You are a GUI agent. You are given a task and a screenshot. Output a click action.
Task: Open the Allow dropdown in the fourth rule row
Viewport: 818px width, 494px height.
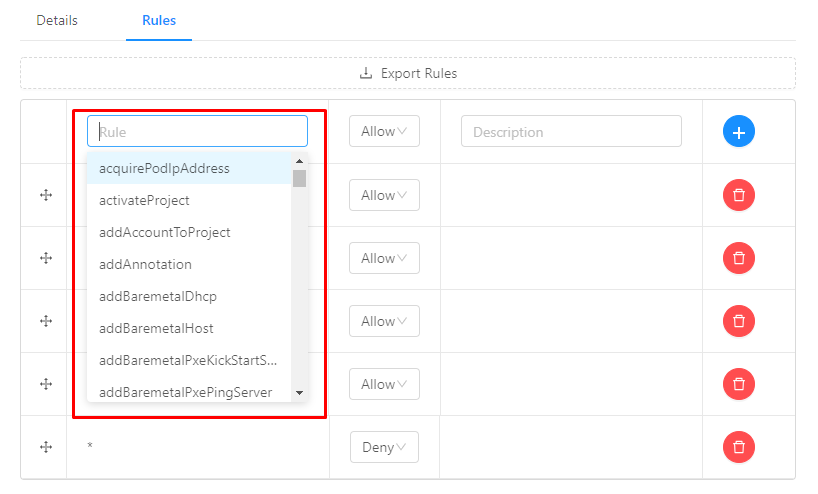[x=384, y=384]
